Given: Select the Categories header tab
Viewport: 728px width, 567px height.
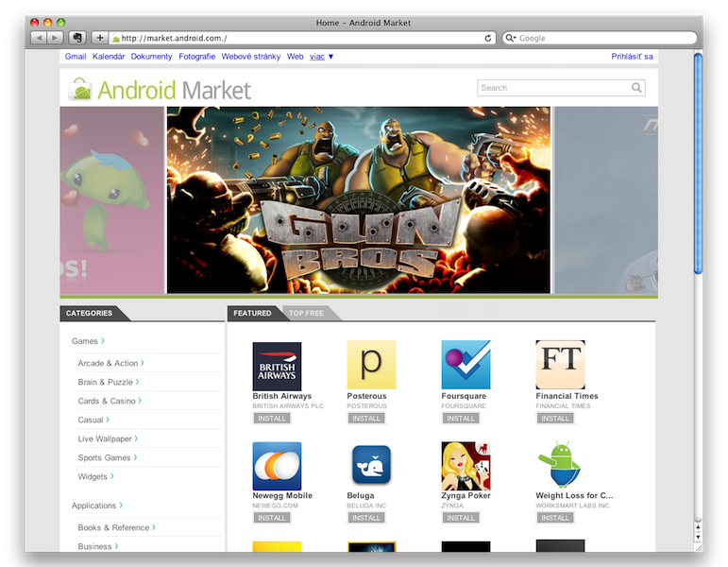Looking at the screenshot, I should tap(90, 313).
